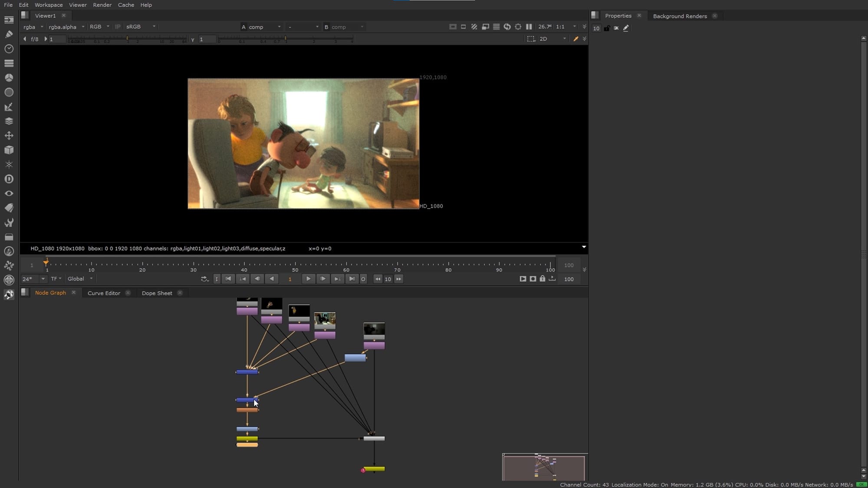
Task: Open the 2D view mode dropdown
Action: (x=552, y=39)
